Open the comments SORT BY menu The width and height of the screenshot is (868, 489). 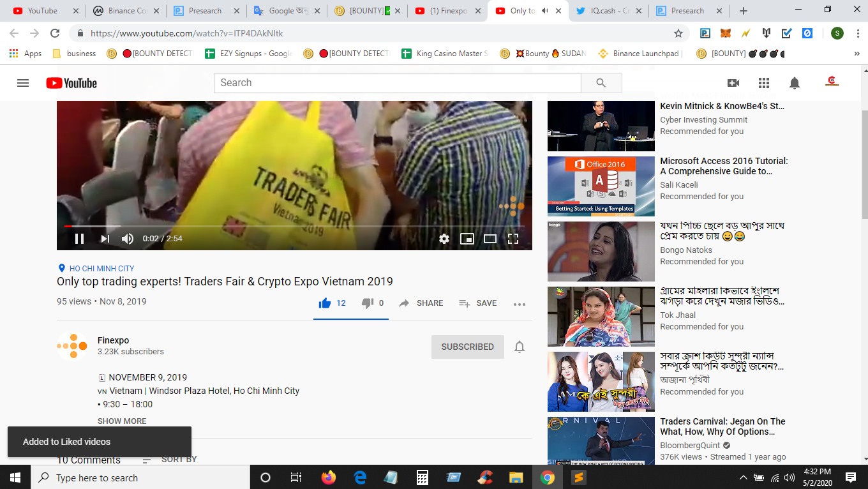point(170,459)
